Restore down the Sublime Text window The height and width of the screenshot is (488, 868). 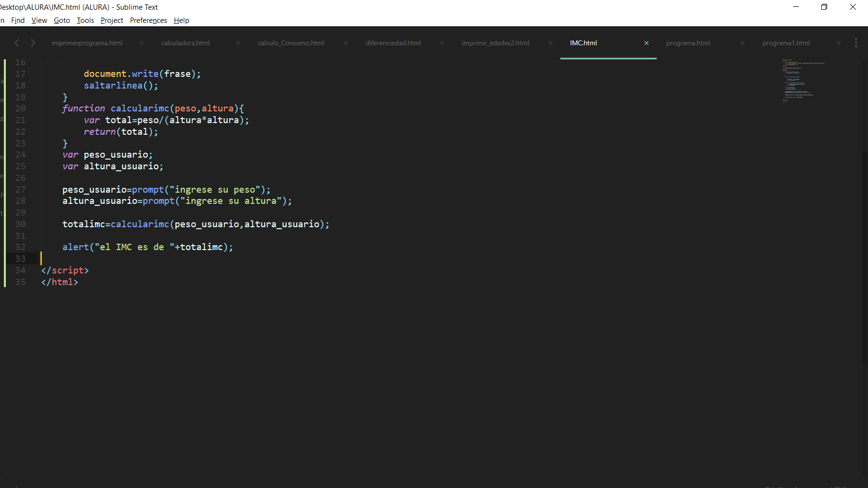tap(824, 7)
